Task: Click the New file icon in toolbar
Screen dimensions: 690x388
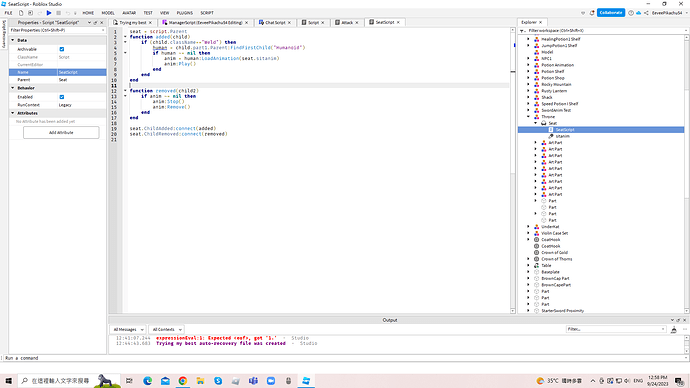Action: tap(21, 13)
